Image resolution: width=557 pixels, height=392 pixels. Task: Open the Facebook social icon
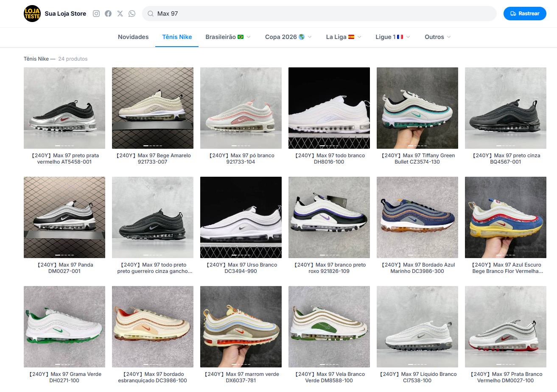click(x=108, y=14)
